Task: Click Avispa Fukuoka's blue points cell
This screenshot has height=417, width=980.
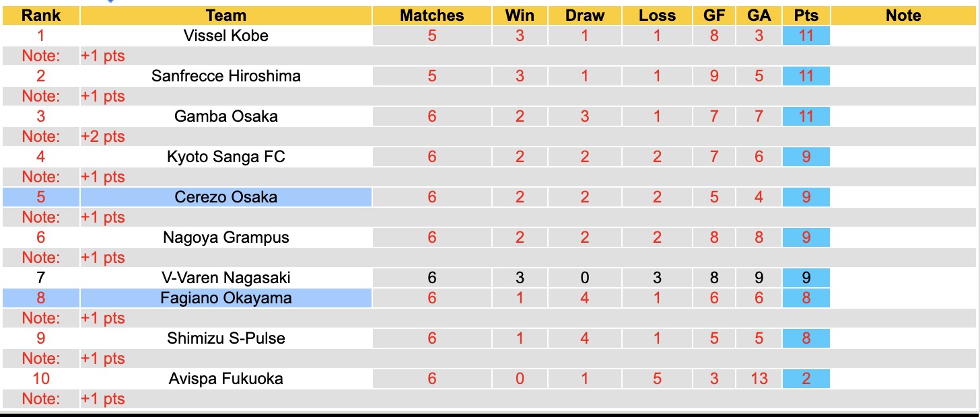Action: 806,379
